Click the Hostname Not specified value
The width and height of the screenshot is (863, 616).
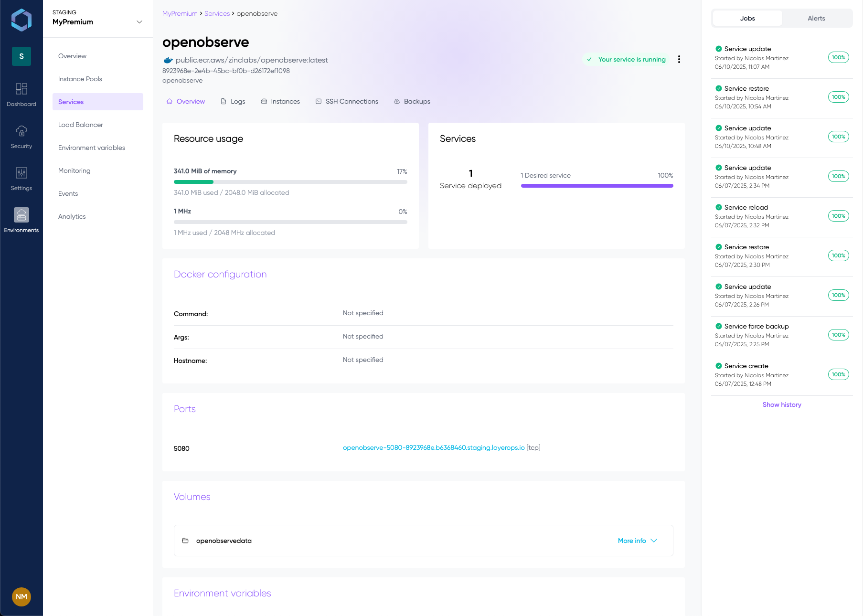pos(363,360)
